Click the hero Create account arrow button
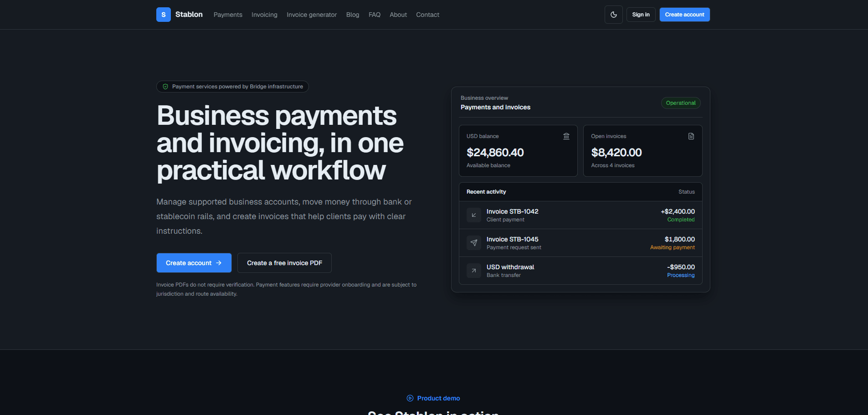The image size is (868, 415). tap(194, 263)
